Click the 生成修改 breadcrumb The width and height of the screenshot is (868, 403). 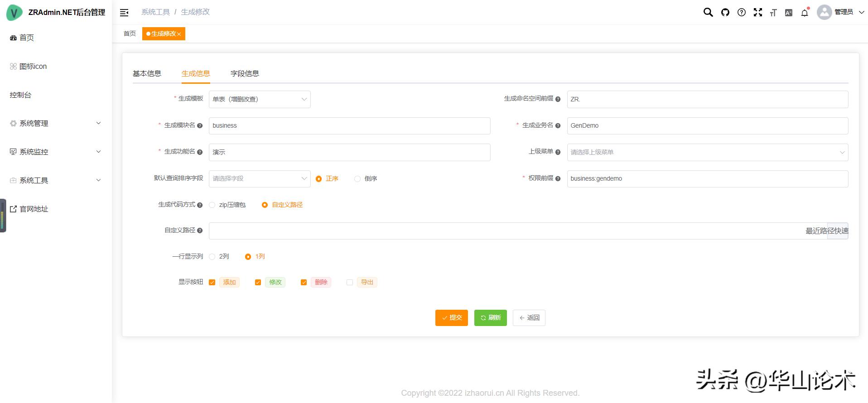(x=195, y=12)
